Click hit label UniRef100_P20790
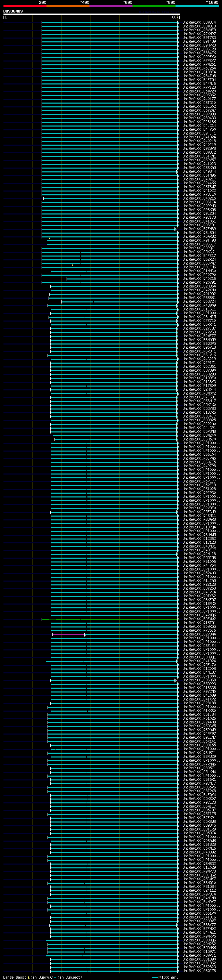Screen dimensions: 222x980 coord(199,275)
